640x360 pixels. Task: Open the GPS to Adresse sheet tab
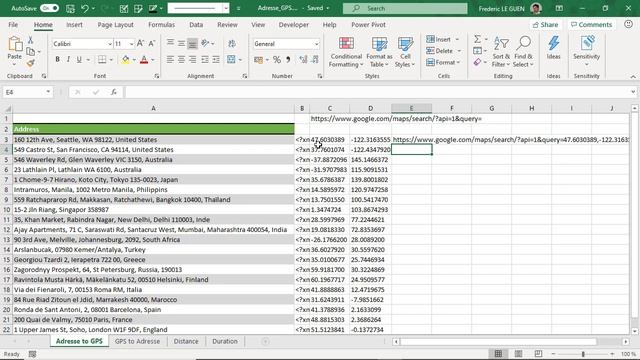tap(137, 341)
